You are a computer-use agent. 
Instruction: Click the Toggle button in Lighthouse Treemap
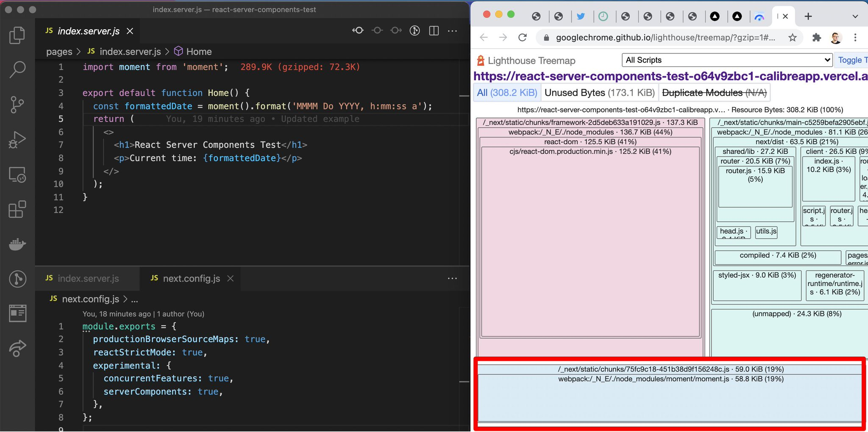click(x=852, y=60)
